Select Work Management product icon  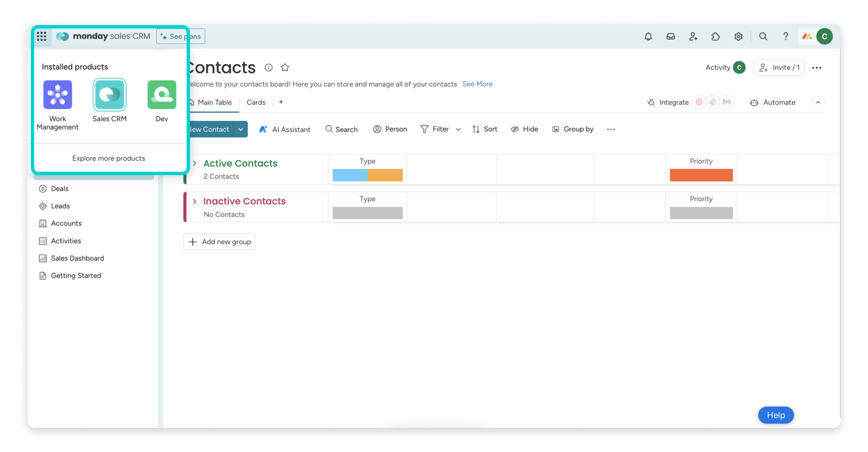(x=58, y=95)
